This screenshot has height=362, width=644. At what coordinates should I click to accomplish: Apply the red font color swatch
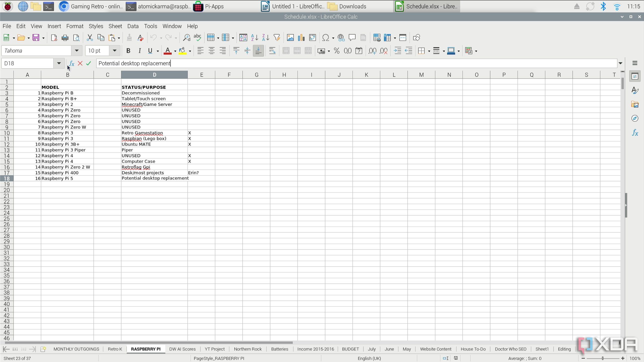coord(168,51)
